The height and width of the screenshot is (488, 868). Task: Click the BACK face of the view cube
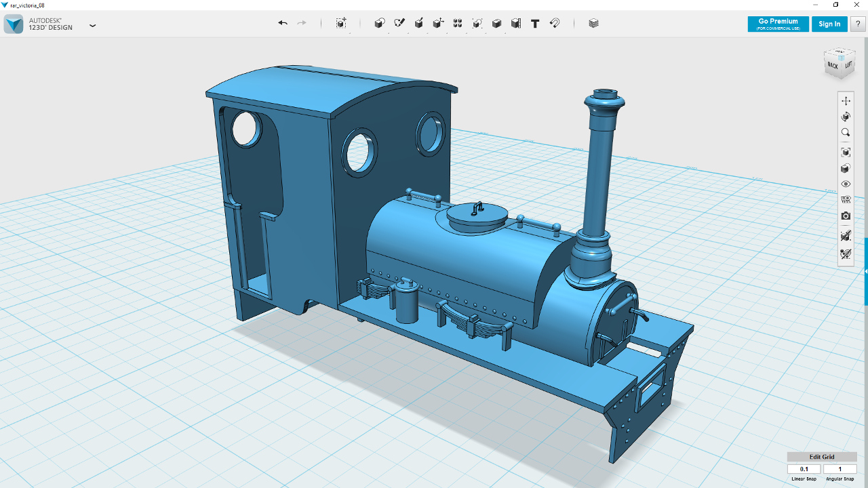[833, 66]
